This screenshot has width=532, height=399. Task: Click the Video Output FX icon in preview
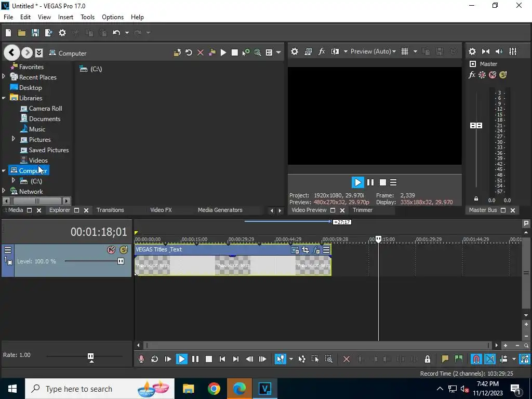click(322, 51)
